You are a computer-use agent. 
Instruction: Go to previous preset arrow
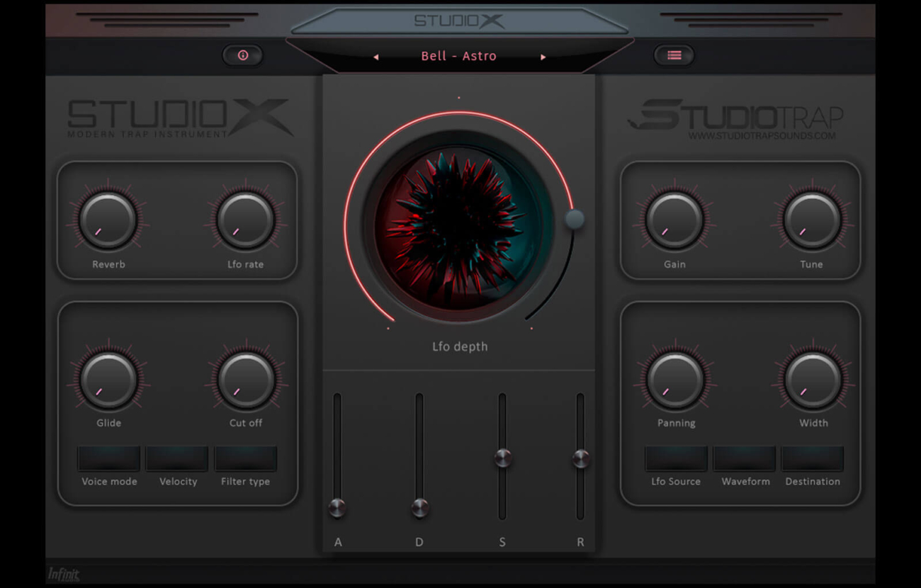click(375, 57)
